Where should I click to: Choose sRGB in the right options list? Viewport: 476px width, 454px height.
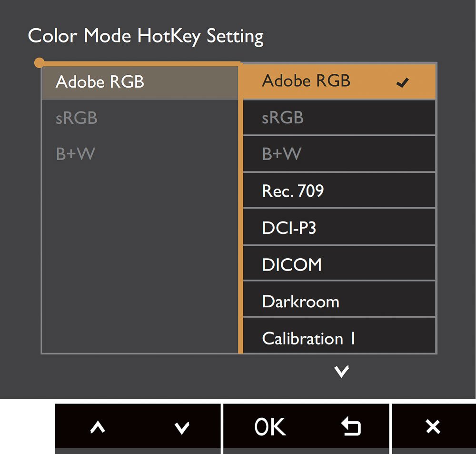[339, 118]
